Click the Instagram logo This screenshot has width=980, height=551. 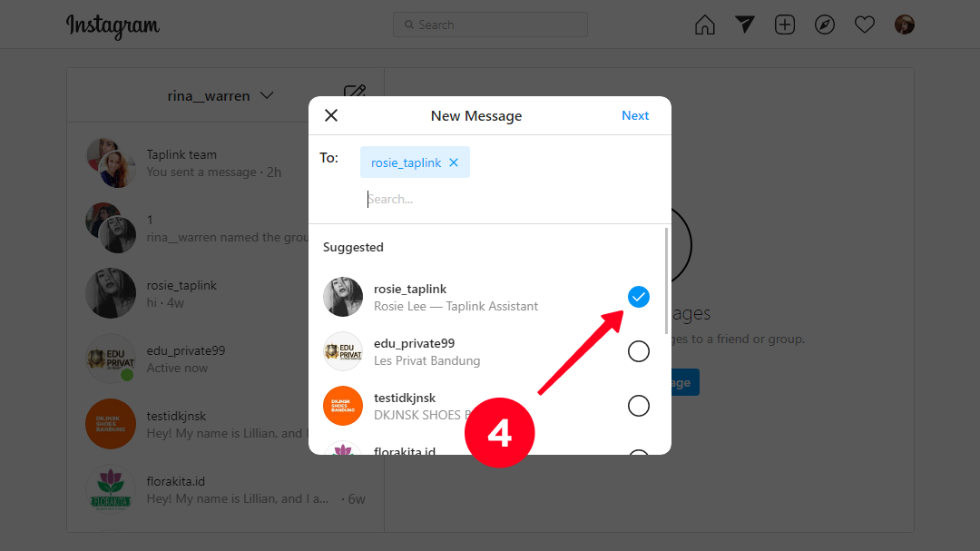113,26
